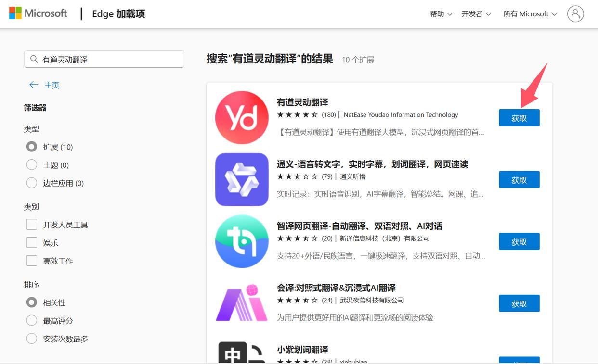The width and height of the screenshot is (598, 364).
Task: Click the star rating of 有道灵动翻译
Action: pos(297,115)
